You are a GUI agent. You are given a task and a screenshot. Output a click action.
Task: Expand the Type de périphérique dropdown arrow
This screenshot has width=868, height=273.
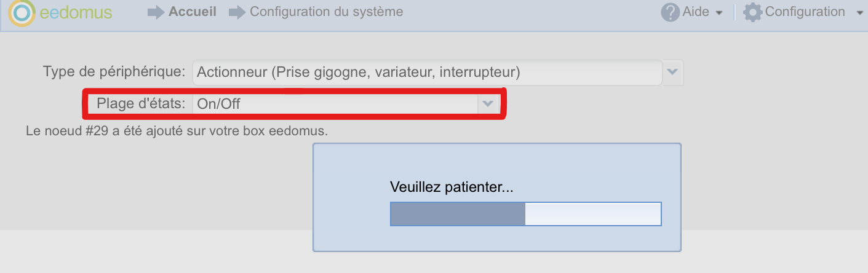672,73
